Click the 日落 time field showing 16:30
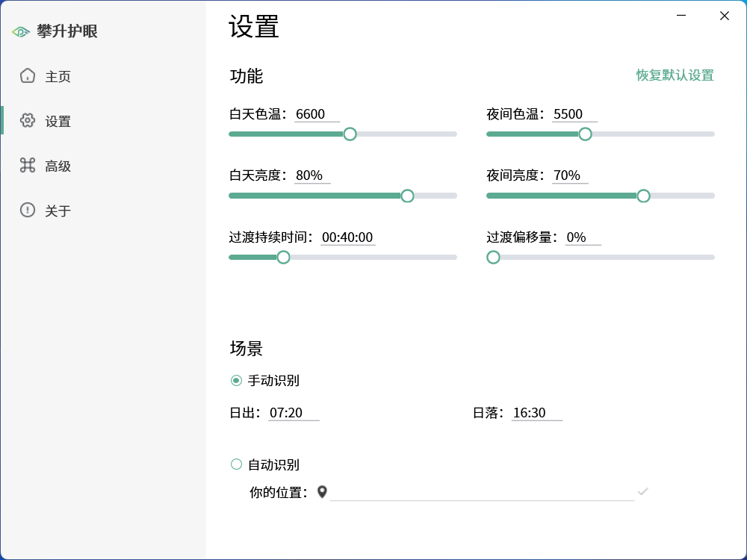Screen dimensions: 747x560 [536, 413]
